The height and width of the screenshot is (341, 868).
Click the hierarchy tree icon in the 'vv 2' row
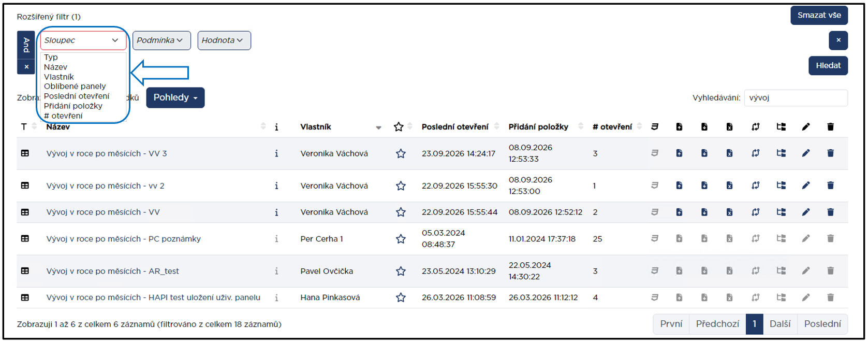click(x=781, y=186)
